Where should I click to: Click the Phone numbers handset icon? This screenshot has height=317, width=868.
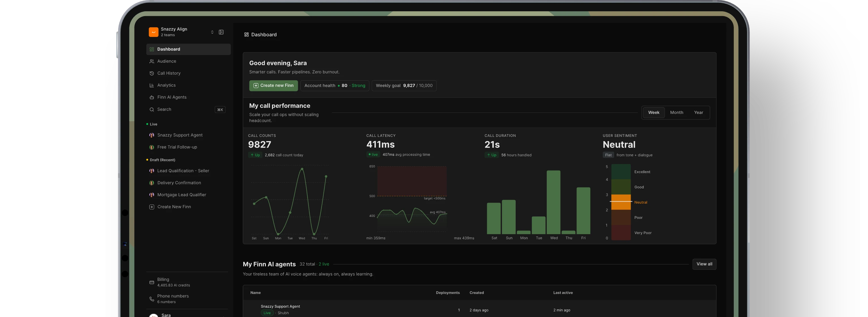click(152, 299)
